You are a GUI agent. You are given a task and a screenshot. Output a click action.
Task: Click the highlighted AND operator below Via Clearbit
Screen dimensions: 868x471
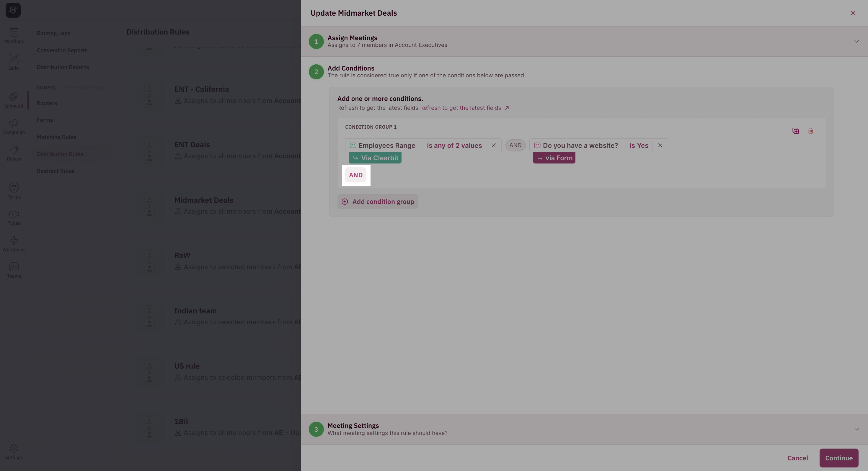pyautogui.click(x=356, y=175)
